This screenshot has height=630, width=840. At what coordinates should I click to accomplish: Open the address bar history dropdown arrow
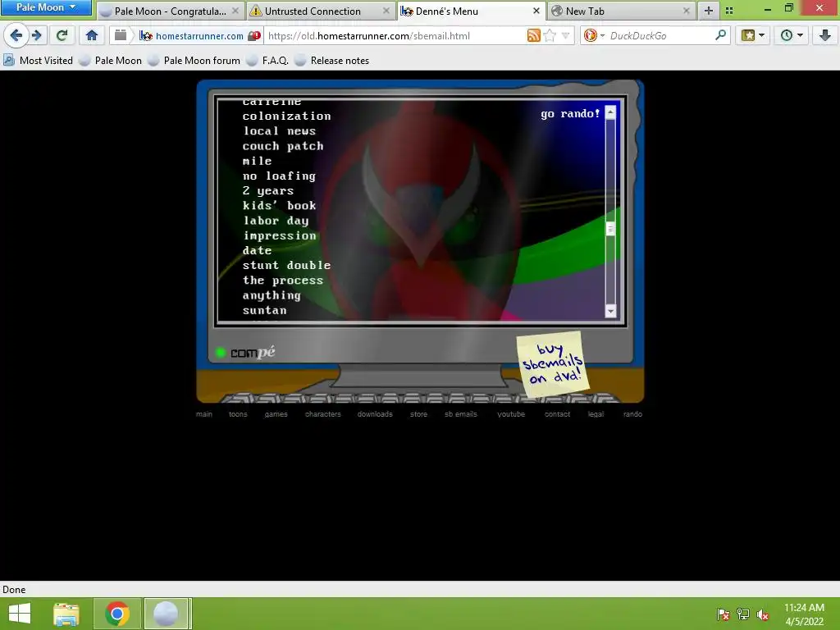565,36
